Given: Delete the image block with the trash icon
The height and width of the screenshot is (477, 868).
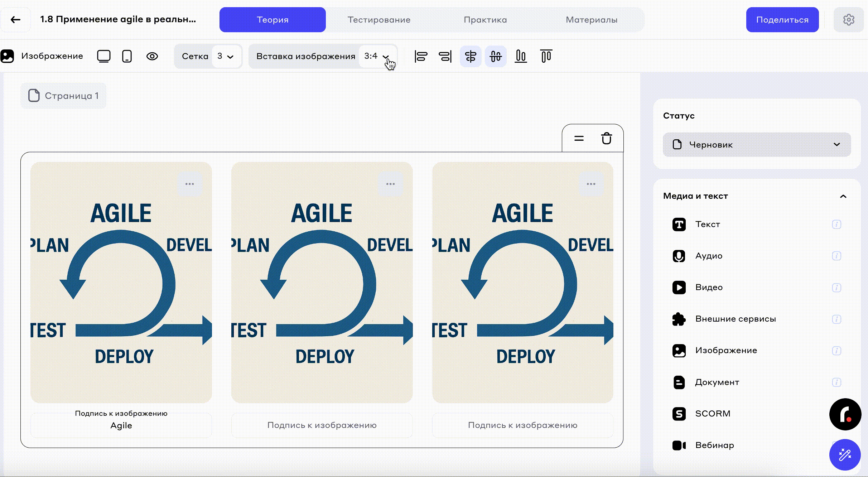Looking at the screenshot, I should pos(606,138).
